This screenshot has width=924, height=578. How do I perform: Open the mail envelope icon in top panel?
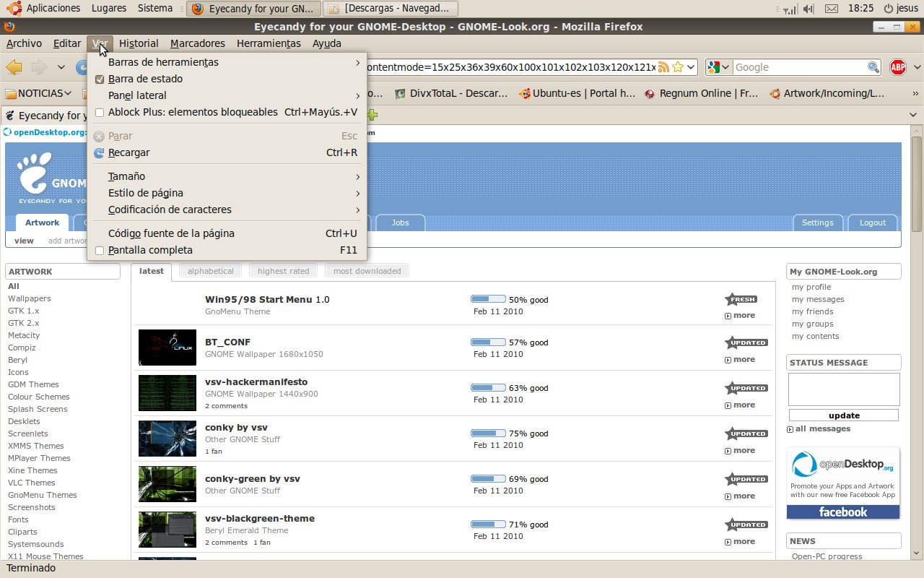pyautogui.click(x=832, y=9)
